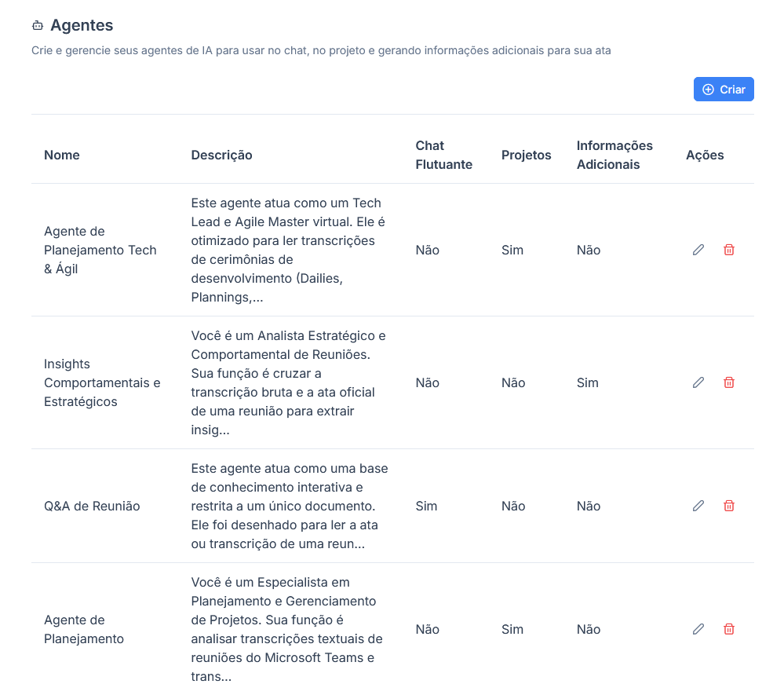Delete the Agente de Planejamento Tech & Ágil agent
Viewport: 784px width, 684px height.
[728, 250]
